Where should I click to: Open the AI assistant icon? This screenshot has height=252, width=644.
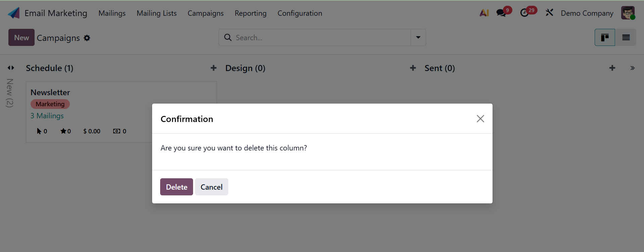484,13
